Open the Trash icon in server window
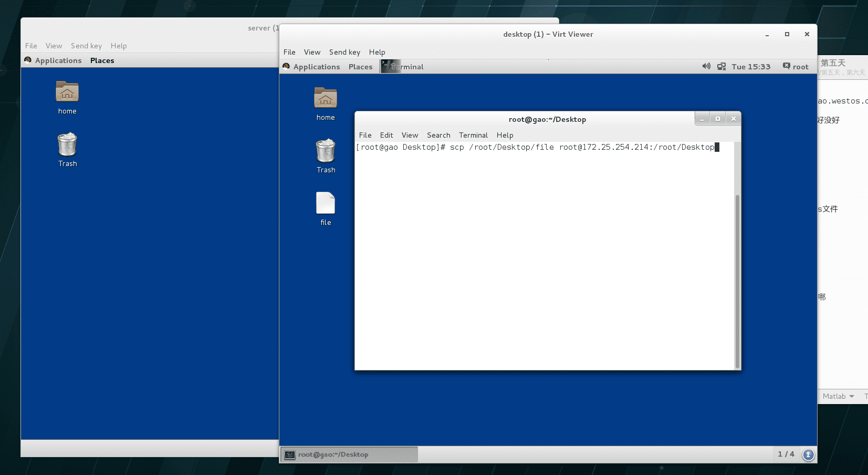 (x=67, y=145)
